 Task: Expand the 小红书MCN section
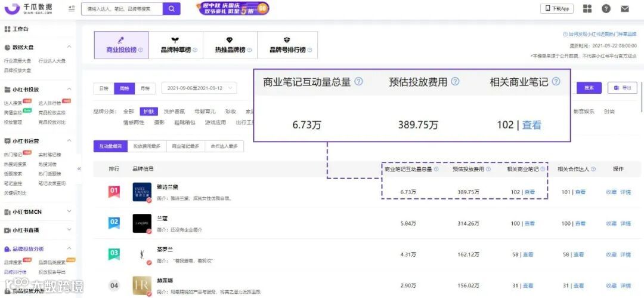(x=69, y=212)
